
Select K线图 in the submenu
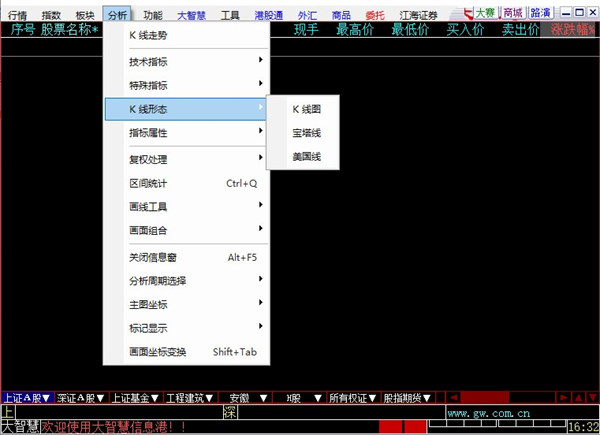(303, 109)
